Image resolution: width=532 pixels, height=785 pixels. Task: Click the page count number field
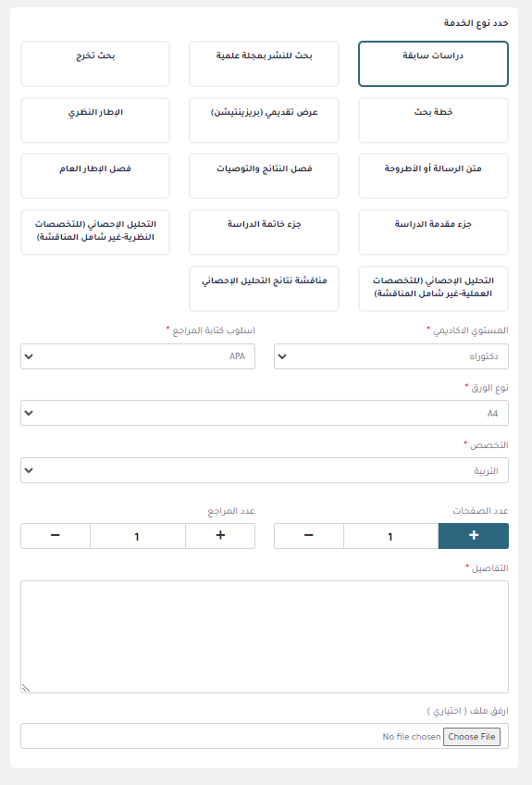pyautogui.click(x=390, y=536)
